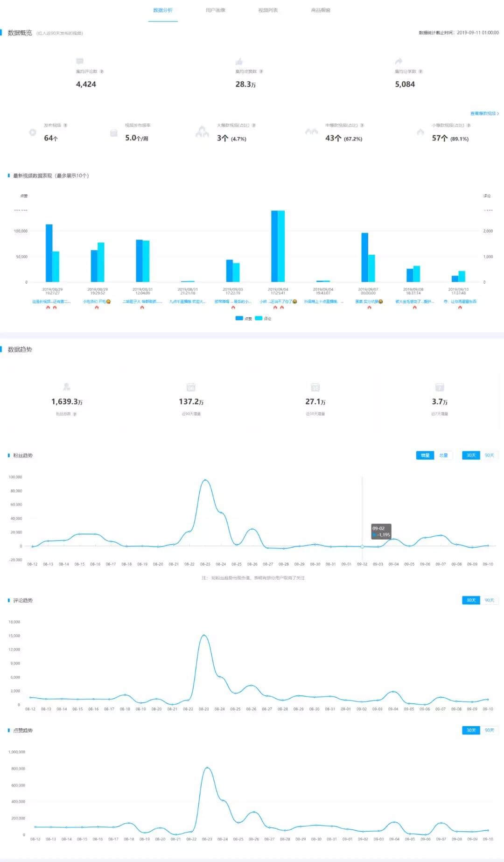Switch to the 视频列表 tab
The width and height of the screenshot is (504, 862).
pyautogui.click(x=268, y=10)
